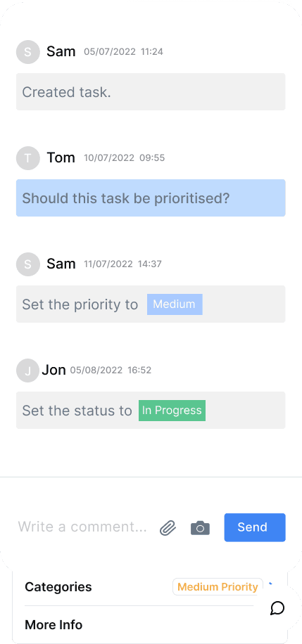Select the In Progress status tag

tap(172, 411)
